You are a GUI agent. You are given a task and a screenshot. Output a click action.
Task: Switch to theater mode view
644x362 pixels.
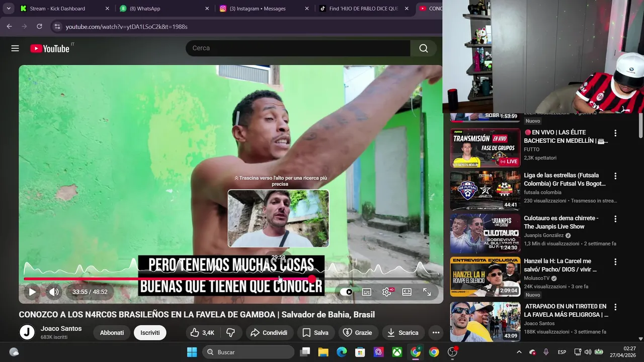tap(407, 292)
